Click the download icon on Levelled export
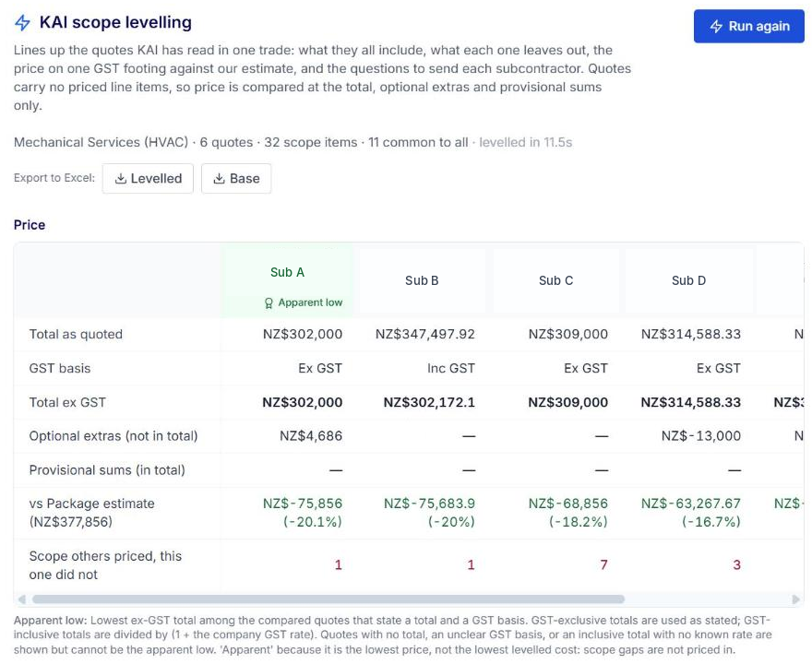 coord(121,179)
